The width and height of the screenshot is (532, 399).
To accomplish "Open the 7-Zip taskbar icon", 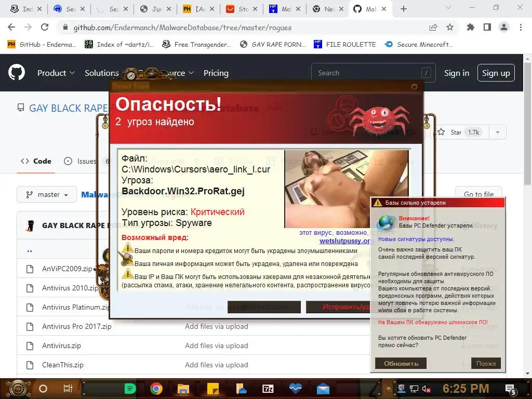I will click(268, 389).
